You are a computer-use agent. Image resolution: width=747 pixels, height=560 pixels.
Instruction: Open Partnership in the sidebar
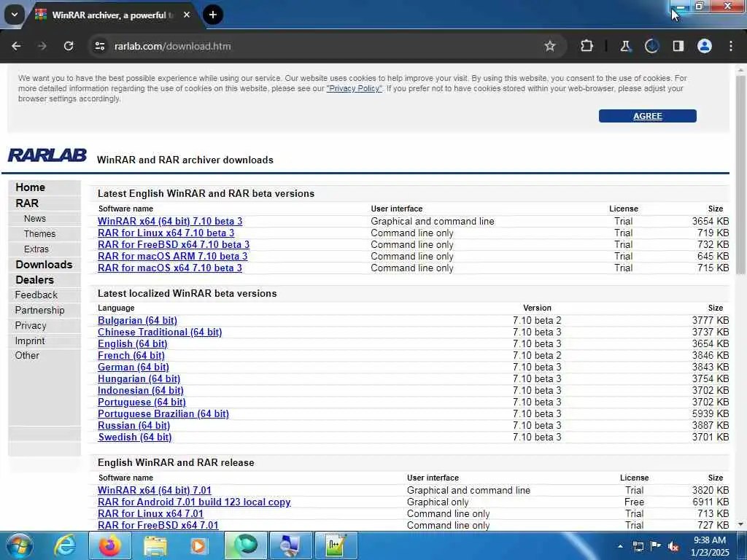click(x=39, y=310)
